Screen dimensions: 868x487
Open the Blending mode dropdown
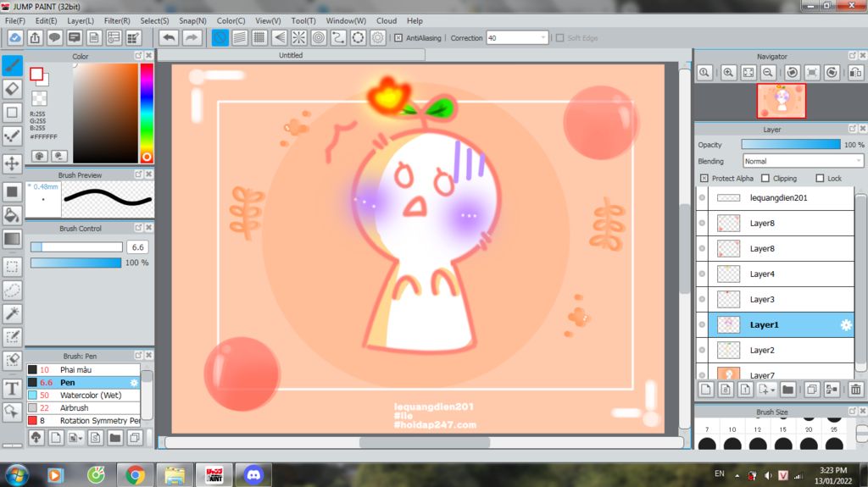[803, 161]
